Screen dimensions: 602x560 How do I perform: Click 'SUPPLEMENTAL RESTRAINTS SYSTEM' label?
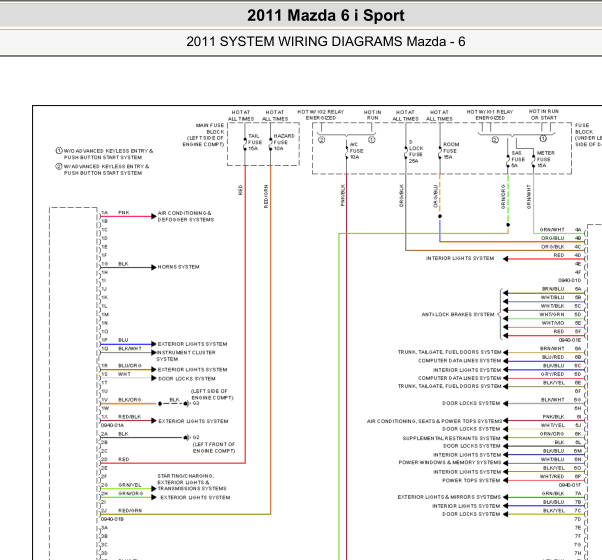pos(452,438)
